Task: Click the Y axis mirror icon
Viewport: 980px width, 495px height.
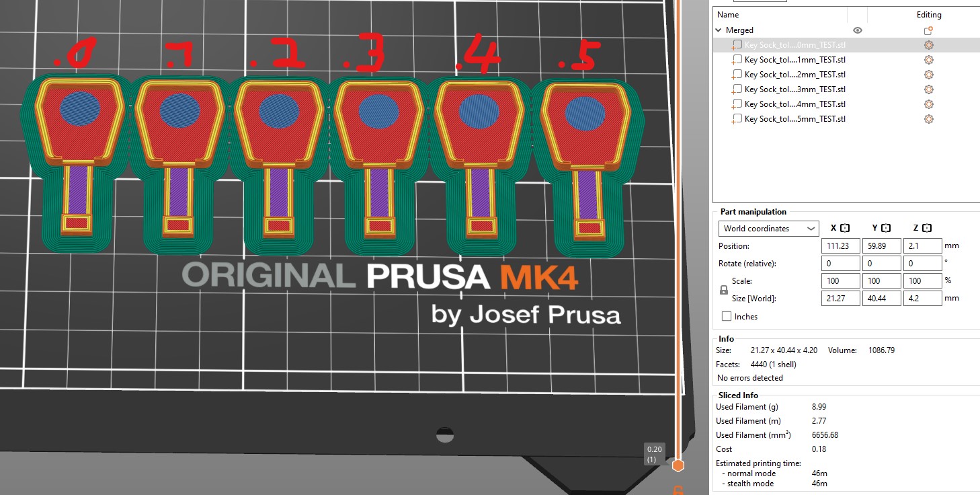Action: (887, 228)
